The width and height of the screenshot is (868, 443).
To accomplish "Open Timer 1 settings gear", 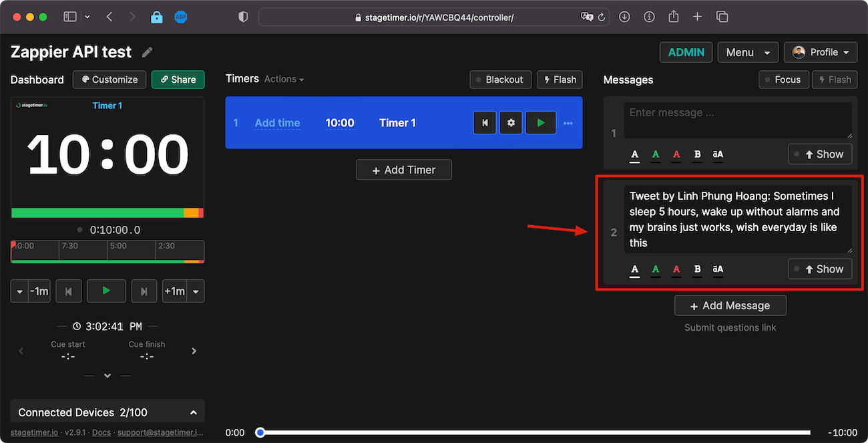I will [x=511, y=123].
